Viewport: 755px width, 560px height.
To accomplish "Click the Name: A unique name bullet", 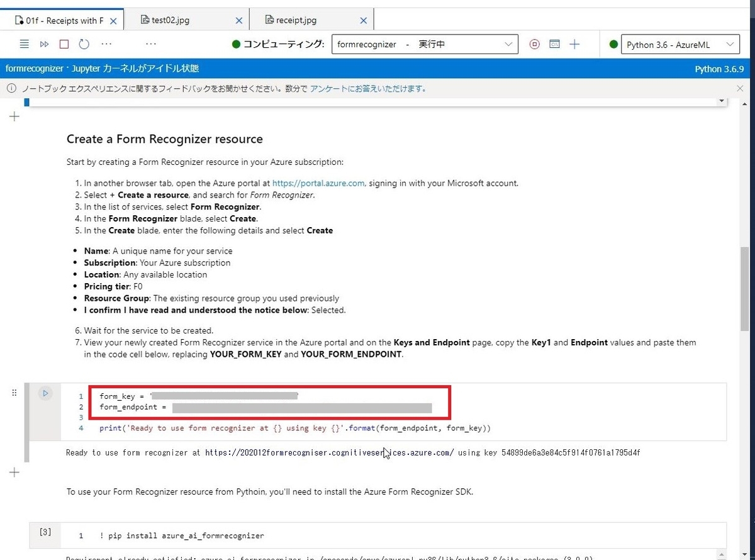I will 158,250.
